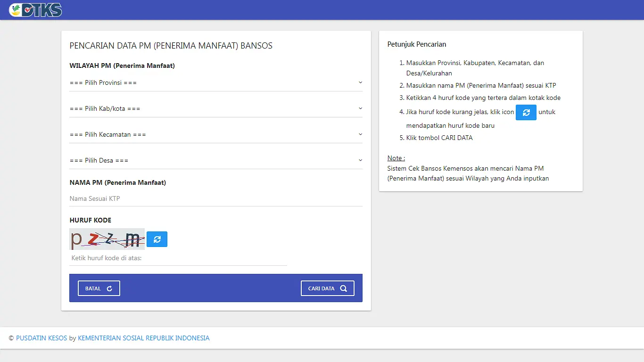Expand the Pilih Kecamatan dropdown
This screenshot has height=362, width=644.
coord(216,134)
